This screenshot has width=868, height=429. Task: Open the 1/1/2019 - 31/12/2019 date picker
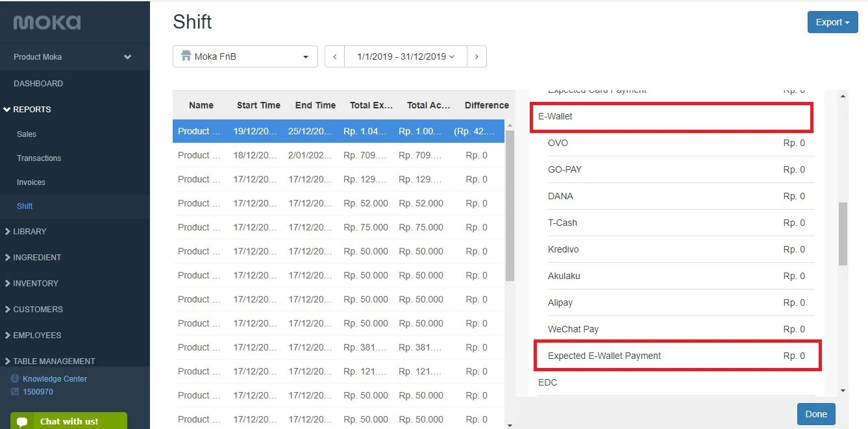pos(406,56)
